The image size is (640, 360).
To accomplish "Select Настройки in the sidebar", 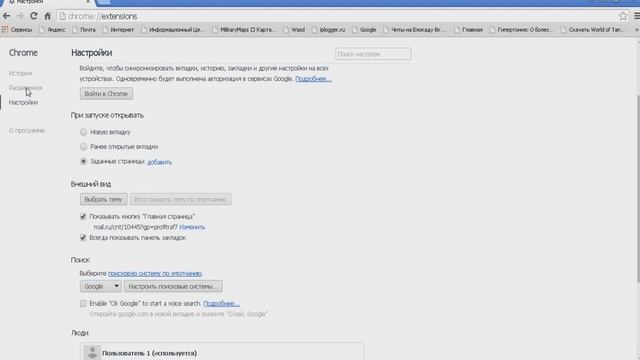I will point(23,102).
